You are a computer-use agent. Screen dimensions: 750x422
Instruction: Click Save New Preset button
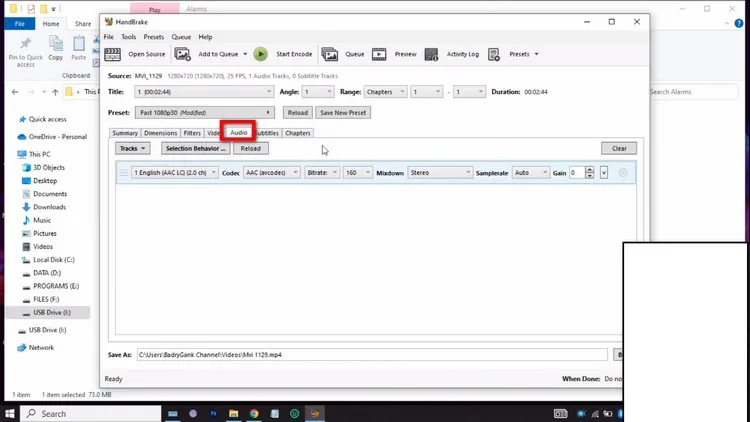pos(343,113)
